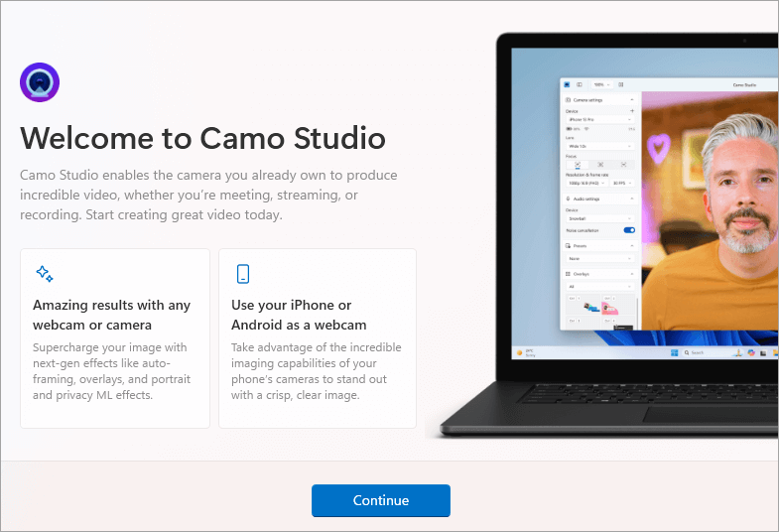Open the iPhone 15 Pro device dropdown

coord(600,120)
